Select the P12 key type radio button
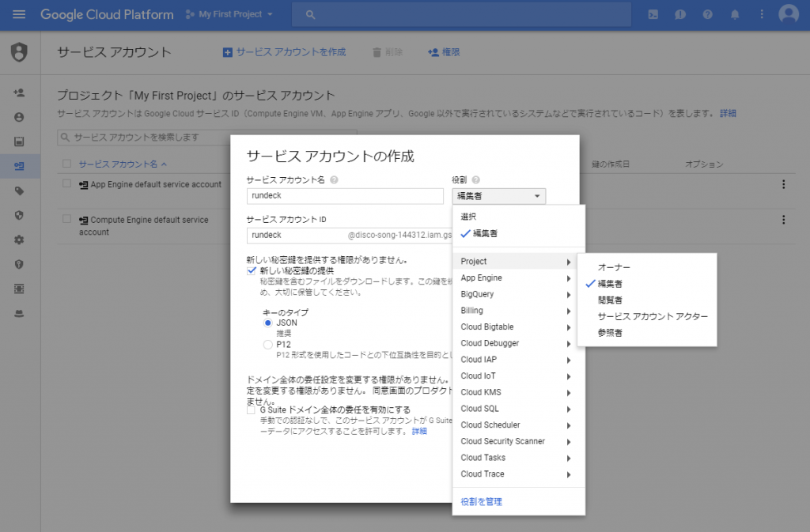 [x=267, y=345]
